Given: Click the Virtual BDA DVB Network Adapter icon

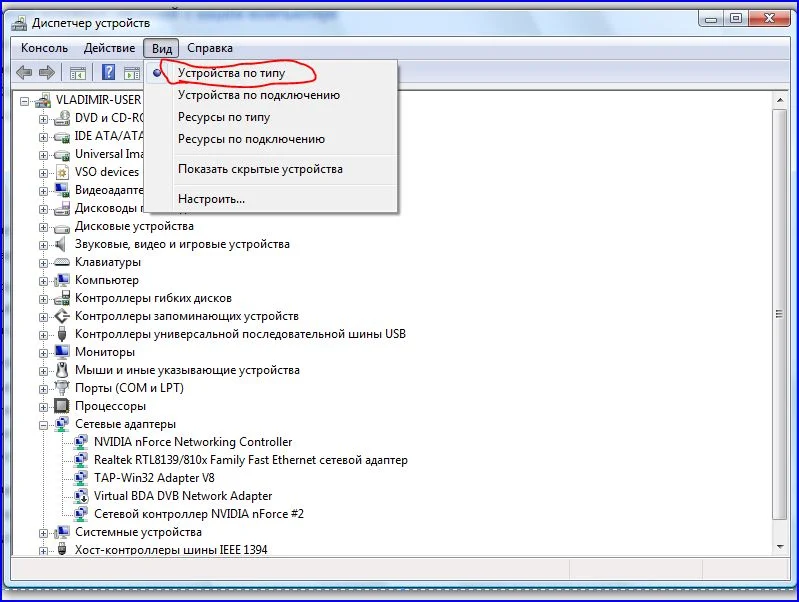Looking at the screenshot, I should [81, 496].
